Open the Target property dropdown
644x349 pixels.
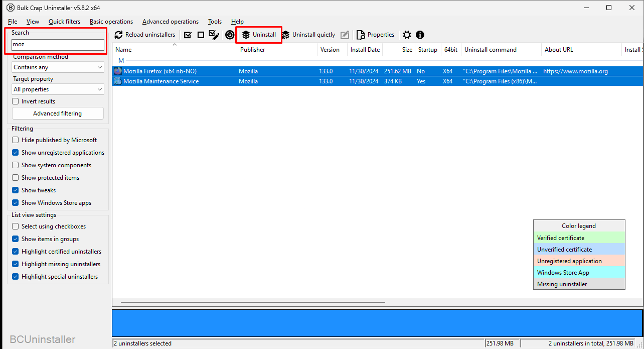tap(58, 89)
